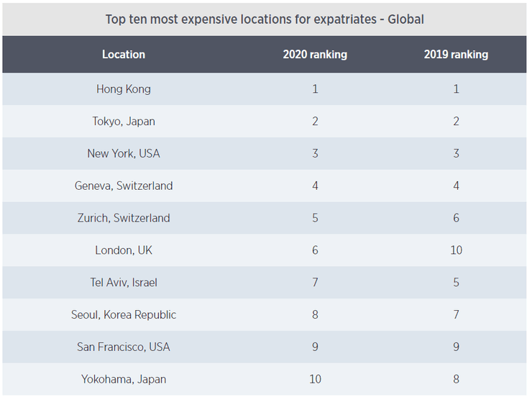The width and height of the screenshot is (532, 397).
Task: Select the London, UK cell
Action: point(124,250)
